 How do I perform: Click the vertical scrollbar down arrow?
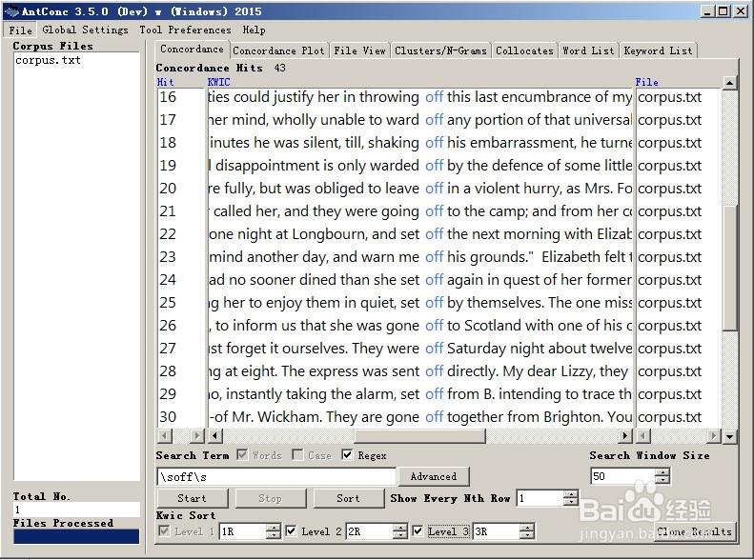729,436
